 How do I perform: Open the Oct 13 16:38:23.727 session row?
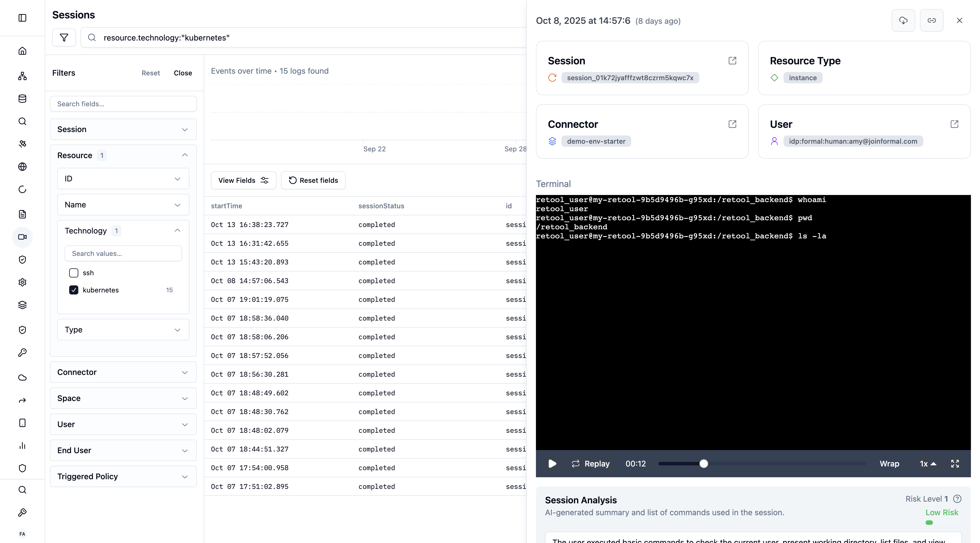pos(250,225)
